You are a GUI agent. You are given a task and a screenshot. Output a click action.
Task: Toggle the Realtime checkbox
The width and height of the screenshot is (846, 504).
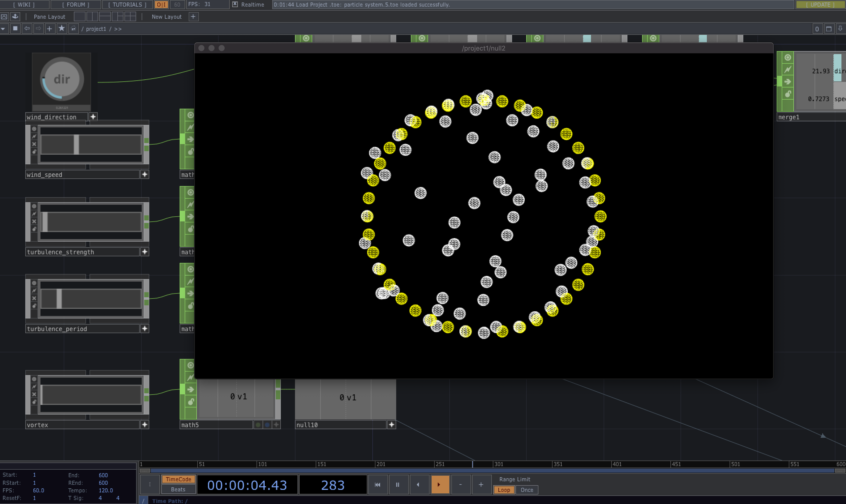click(235, 4)
